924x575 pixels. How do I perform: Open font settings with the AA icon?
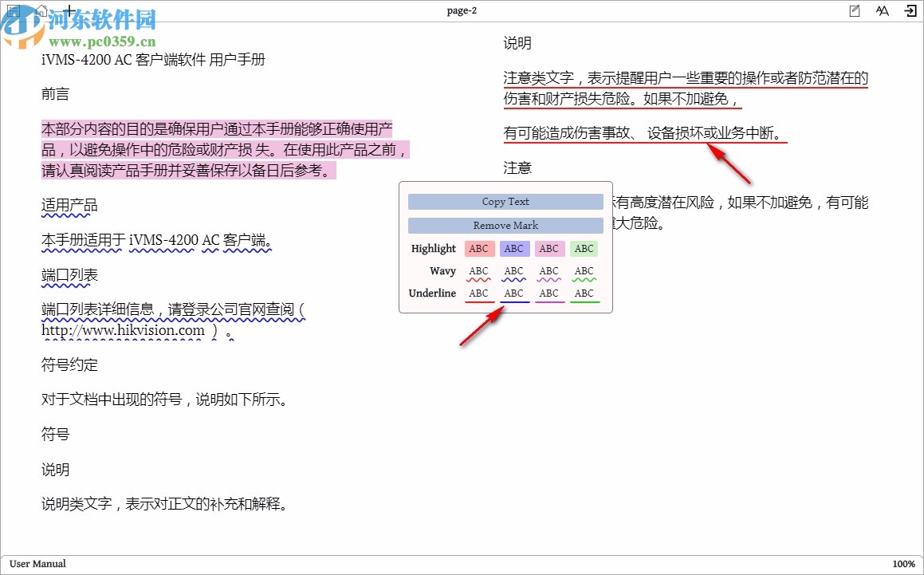pyautogui.click(x=882, y=10)
